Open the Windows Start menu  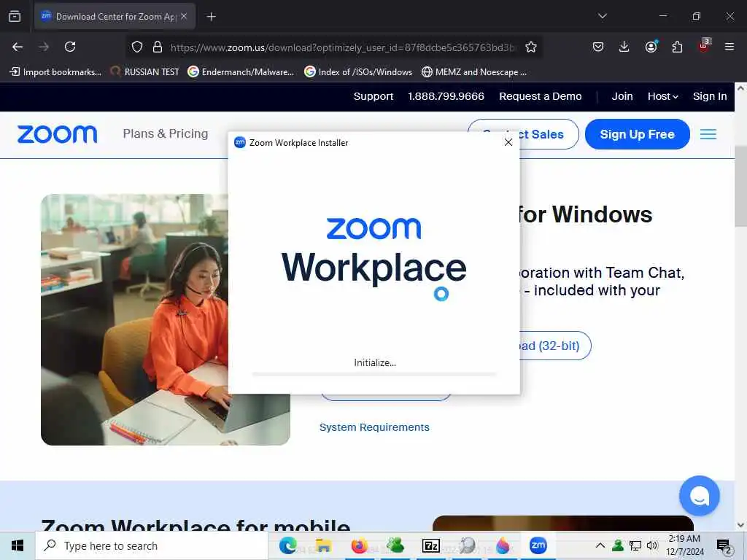pos(18,545)
